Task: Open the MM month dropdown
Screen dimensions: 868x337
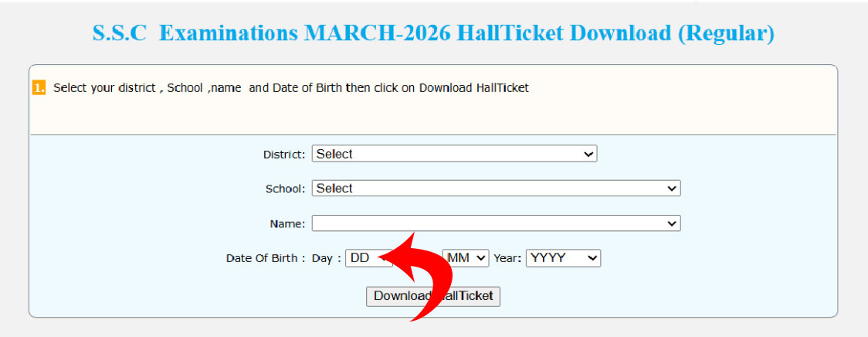Action: (466, 258)
